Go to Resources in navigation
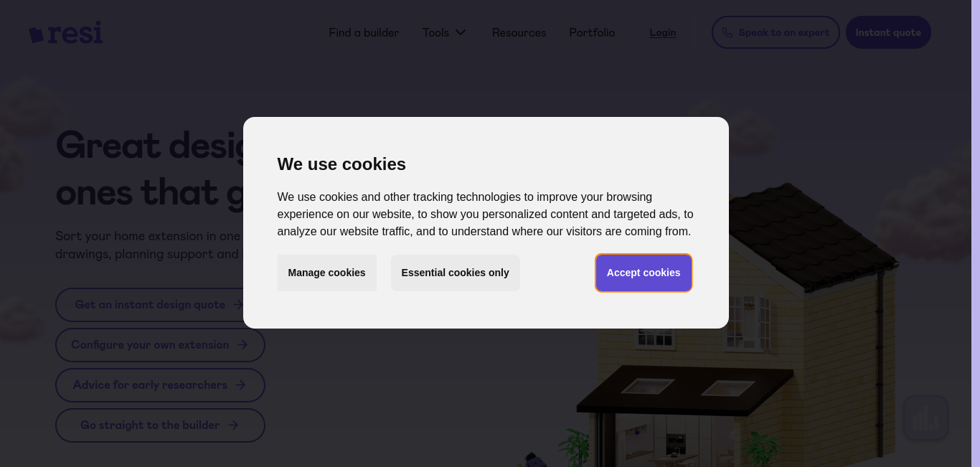 (519, 32)
